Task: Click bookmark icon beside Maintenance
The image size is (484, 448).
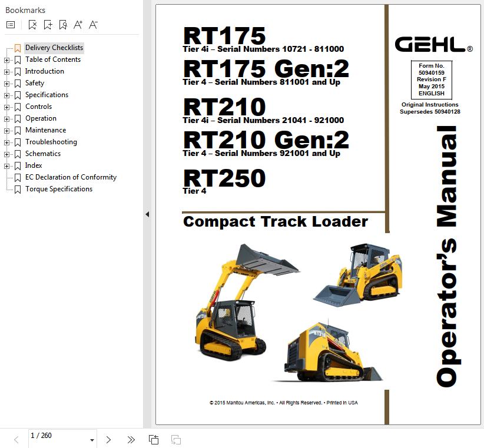Action: (18, 131)
